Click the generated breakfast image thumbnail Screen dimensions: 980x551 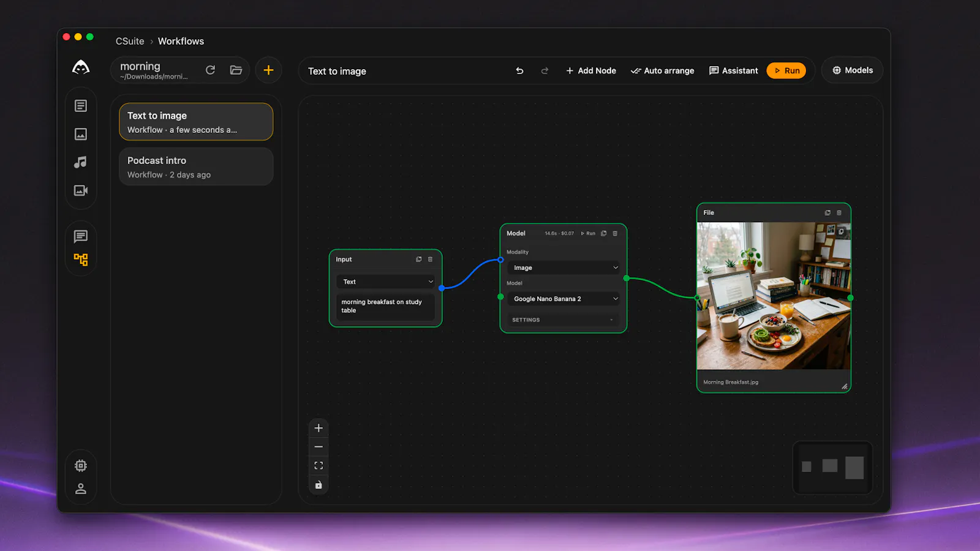click(x=774, y=296)
